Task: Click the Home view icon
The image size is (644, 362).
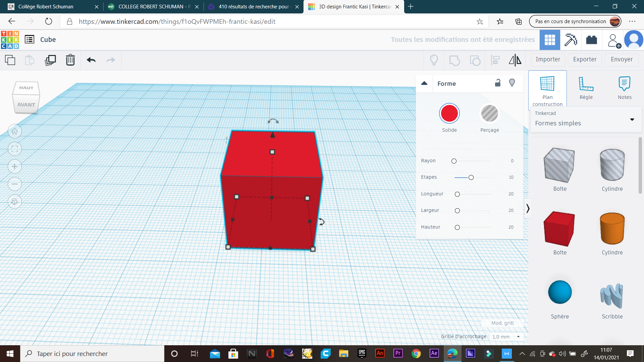Action: tap(15, 131)
